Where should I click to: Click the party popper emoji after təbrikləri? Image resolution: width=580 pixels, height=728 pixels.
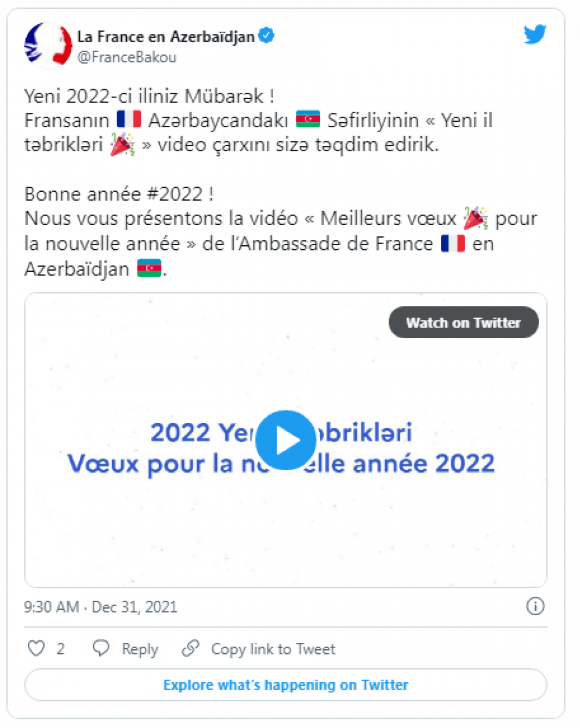pos(122,144)
